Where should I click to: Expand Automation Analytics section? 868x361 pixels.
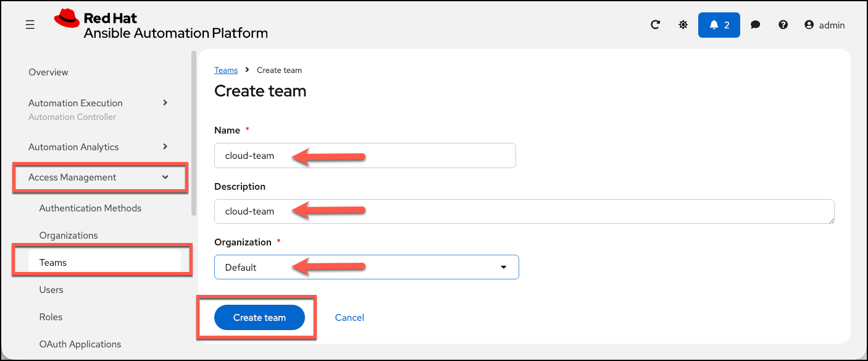99,147
